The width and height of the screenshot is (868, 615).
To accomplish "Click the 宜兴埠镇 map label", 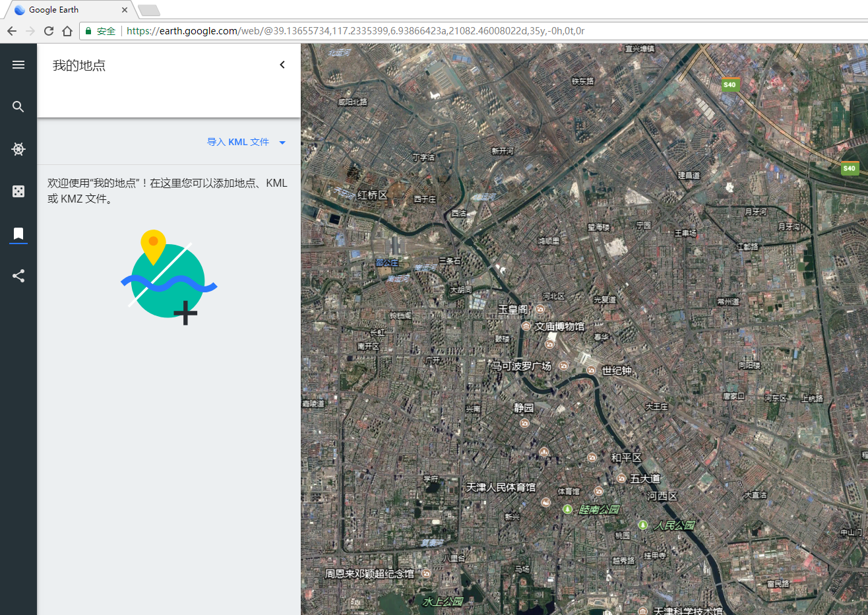I will coord(640,49).
